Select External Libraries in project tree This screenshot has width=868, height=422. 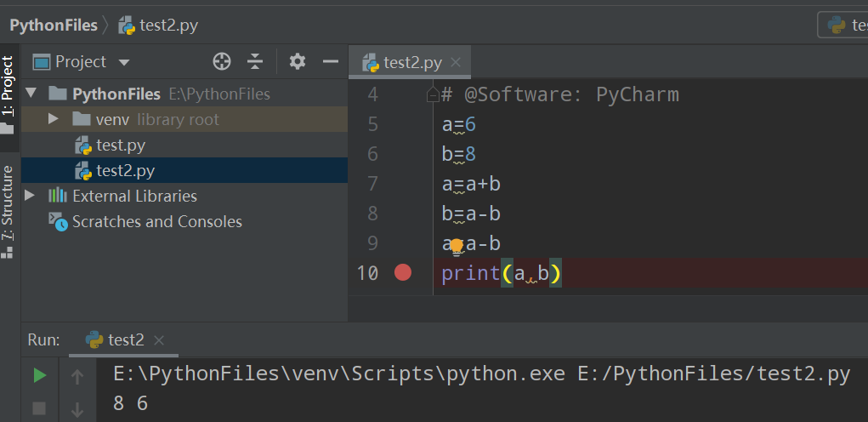click(x=184, y=196)
